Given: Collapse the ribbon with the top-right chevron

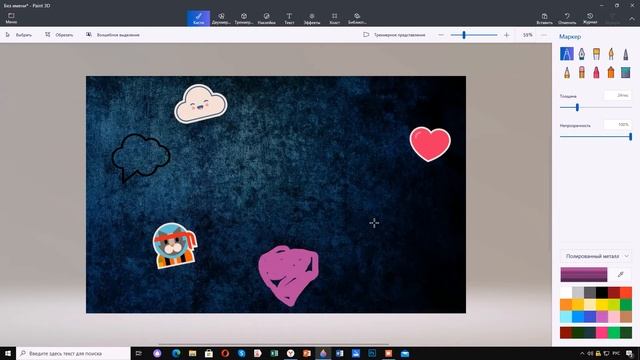Looking at the screenshot, I should point(632,19).
